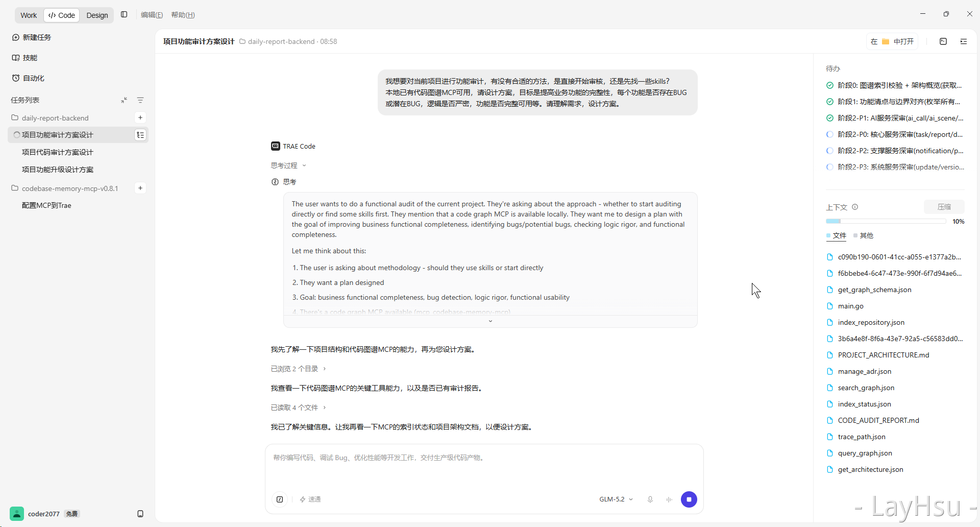Click file icon for CODE_AUDIT_REPORT.md
This screenshot has height=527, width=980.
pos(830,420)
